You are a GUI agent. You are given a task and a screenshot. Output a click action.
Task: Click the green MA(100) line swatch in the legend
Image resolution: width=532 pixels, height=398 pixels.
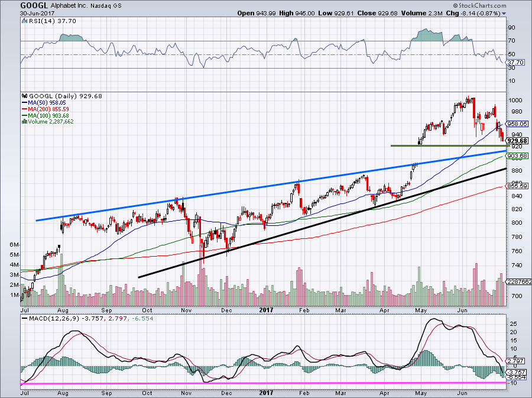24,116
